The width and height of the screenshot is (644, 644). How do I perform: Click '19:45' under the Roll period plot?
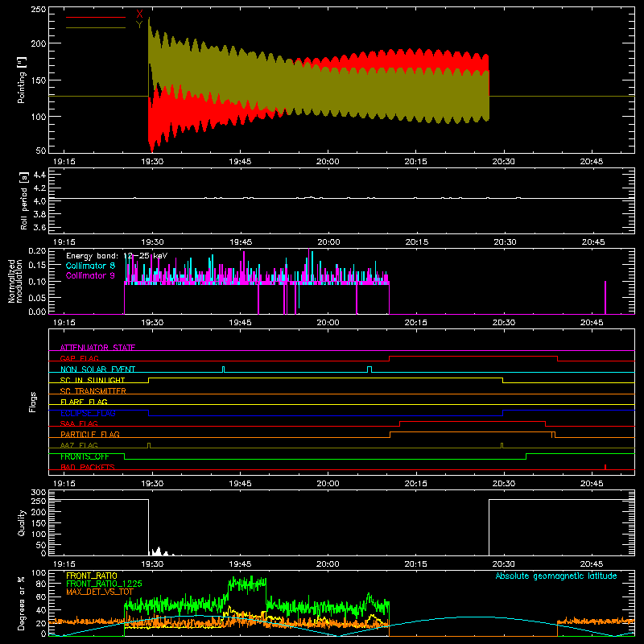(x=240, y=242)
